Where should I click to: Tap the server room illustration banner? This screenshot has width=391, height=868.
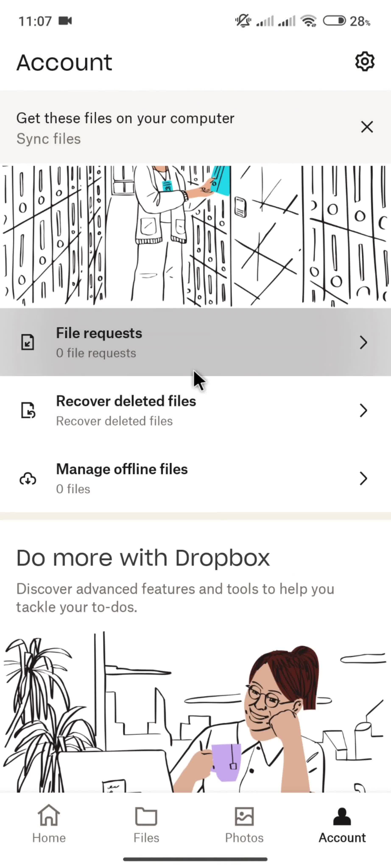click(x=195, y=236)
